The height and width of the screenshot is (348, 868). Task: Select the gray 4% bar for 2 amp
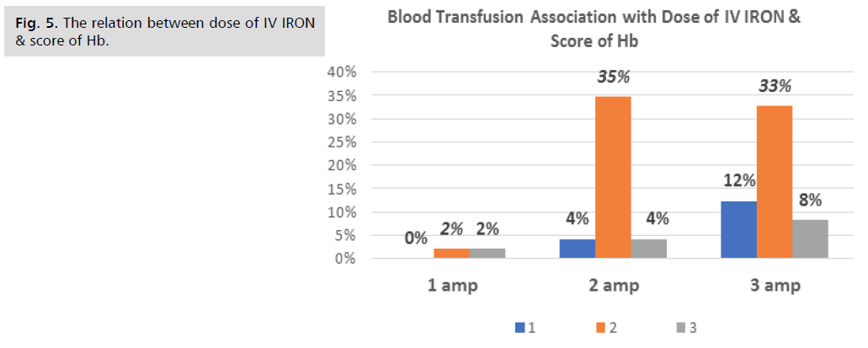[647, 249]
